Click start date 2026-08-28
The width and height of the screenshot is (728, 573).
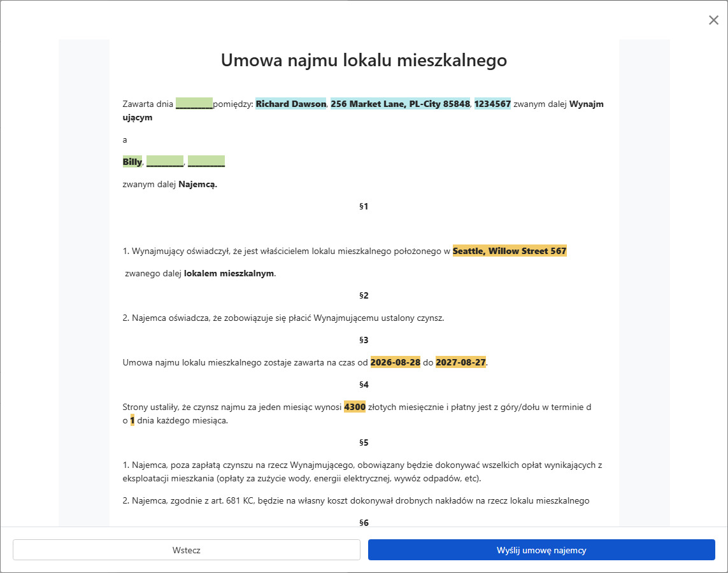tap(395, 362)
